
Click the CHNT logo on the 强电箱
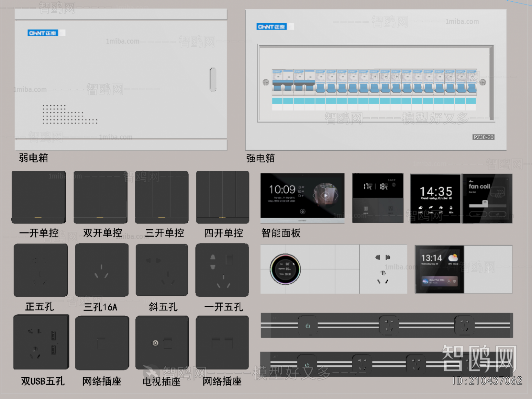272,27
